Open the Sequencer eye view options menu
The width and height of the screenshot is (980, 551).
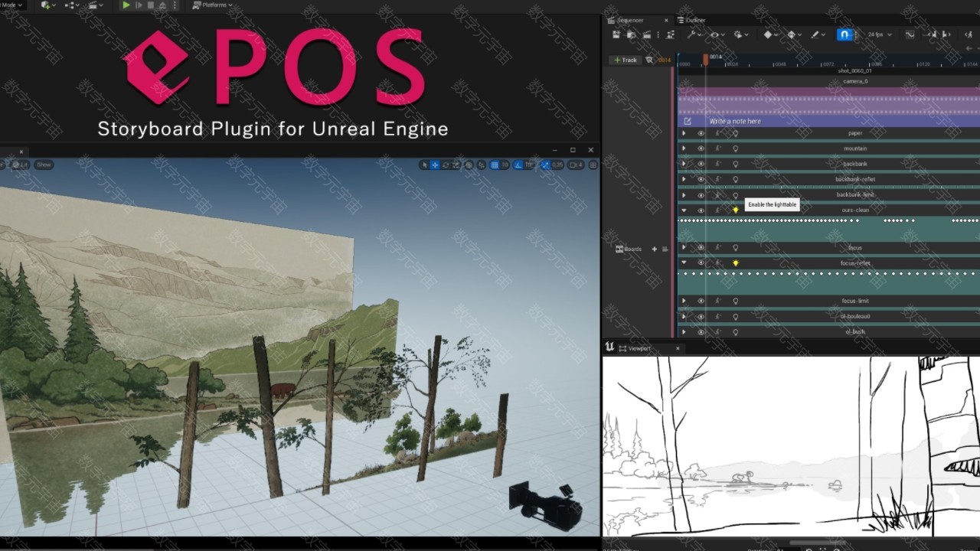click(717, 34)
